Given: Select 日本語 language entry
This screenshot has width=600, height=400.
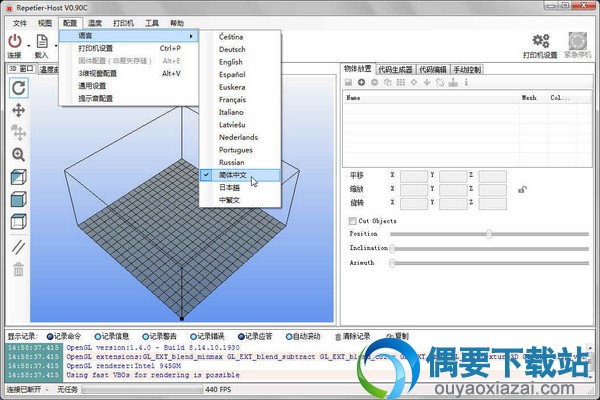Looking at the screenshot, I should [240, 188].
